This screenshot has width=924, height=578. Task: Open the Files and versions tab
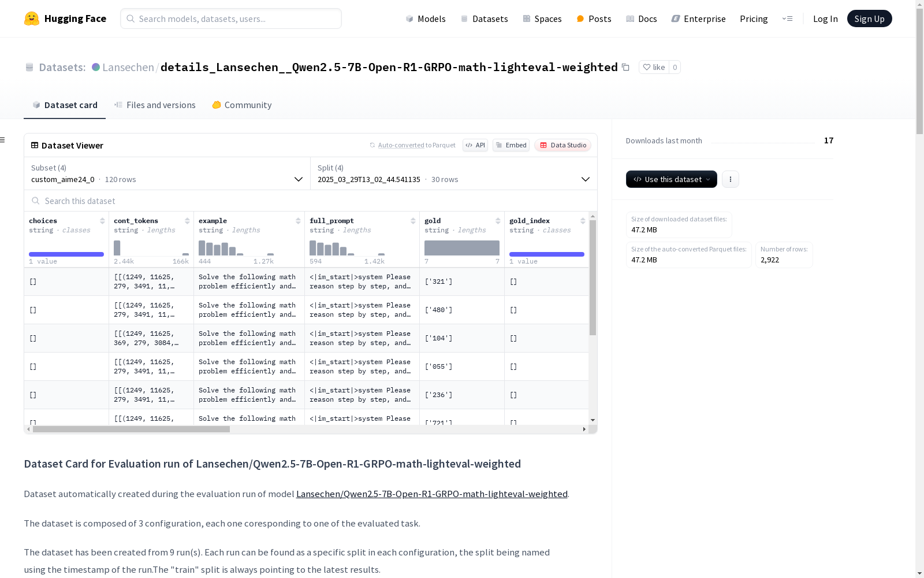tap(155, 105)
